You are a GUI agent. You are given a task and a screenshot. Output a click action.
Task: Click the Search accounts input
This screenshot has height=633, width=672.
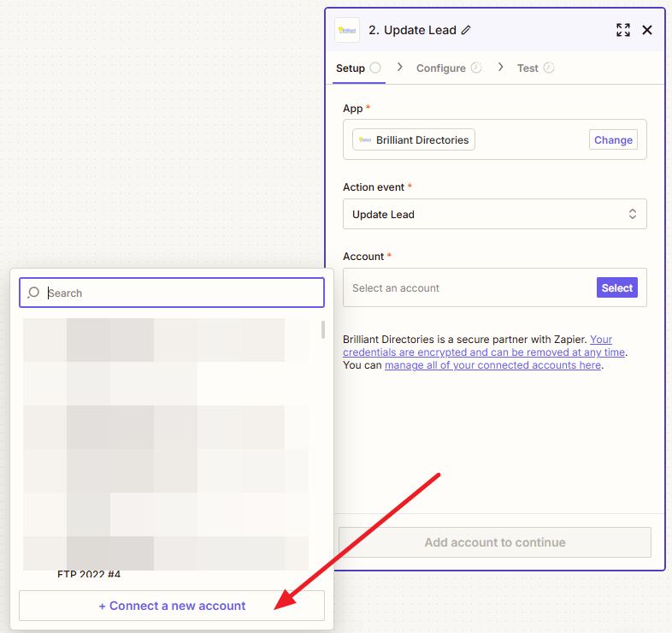172,293
